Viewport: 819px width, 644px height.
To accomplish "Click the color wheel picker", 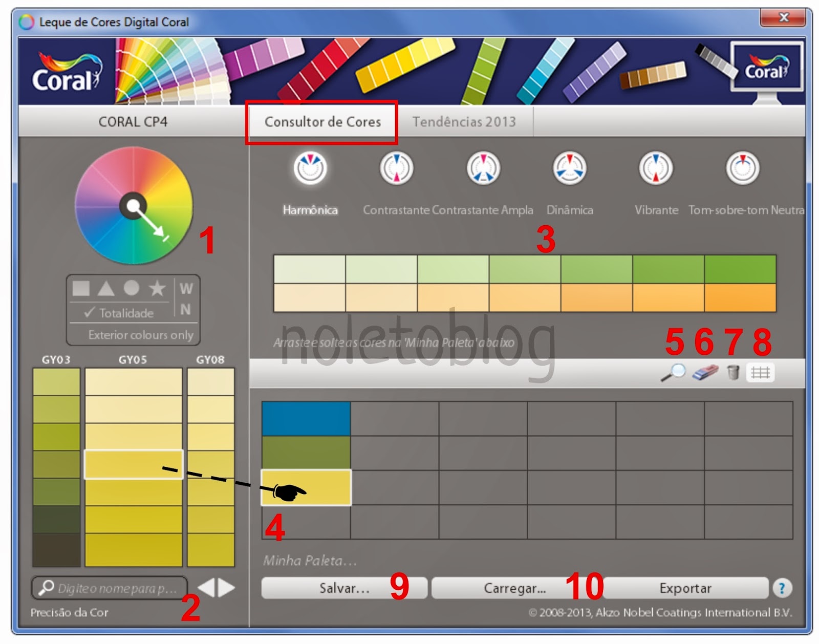I will pyautogui.click(x=134, y=206).
